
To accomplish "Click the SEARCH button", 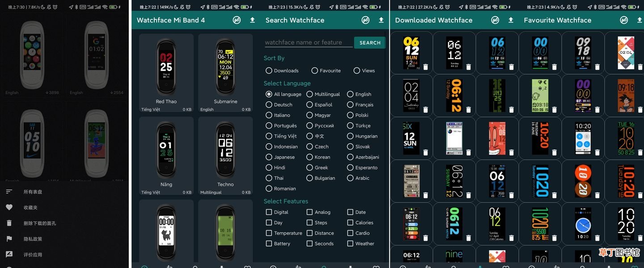I will pyautogui.click(x=370, y=42).
